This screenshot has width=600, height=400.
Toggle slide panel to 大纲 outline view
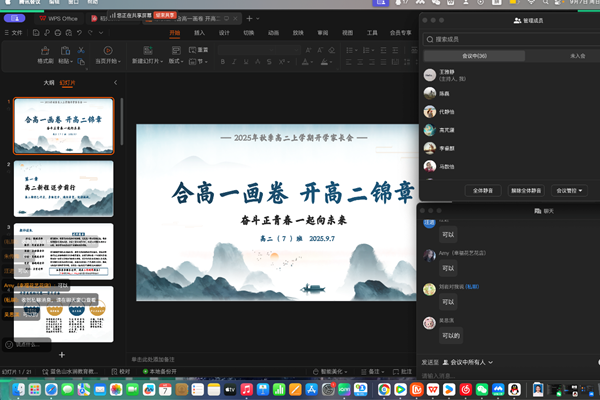click(48, 83)
